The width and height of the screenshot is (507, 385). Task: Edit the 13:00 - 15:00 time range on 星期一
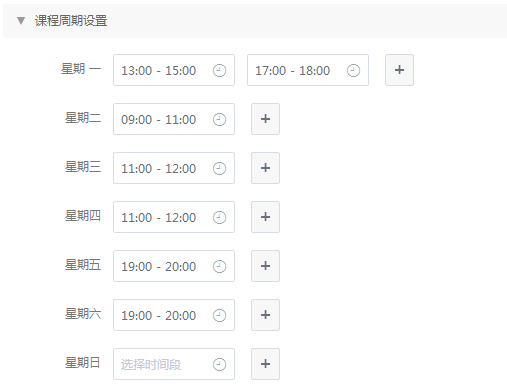[x=174, y=70]
